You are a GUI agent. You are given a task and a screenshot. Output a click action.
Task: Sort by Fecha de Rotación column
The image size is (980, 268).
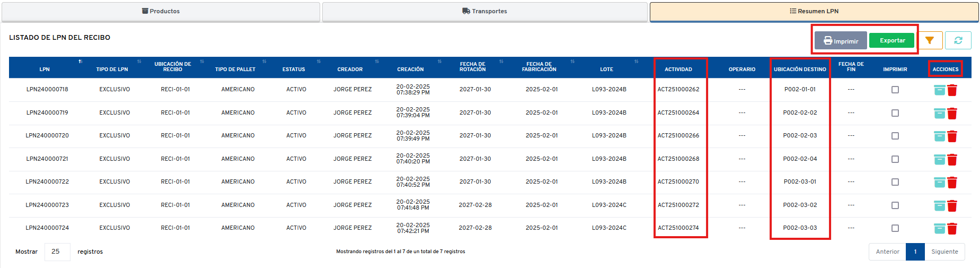coord(501,62)
